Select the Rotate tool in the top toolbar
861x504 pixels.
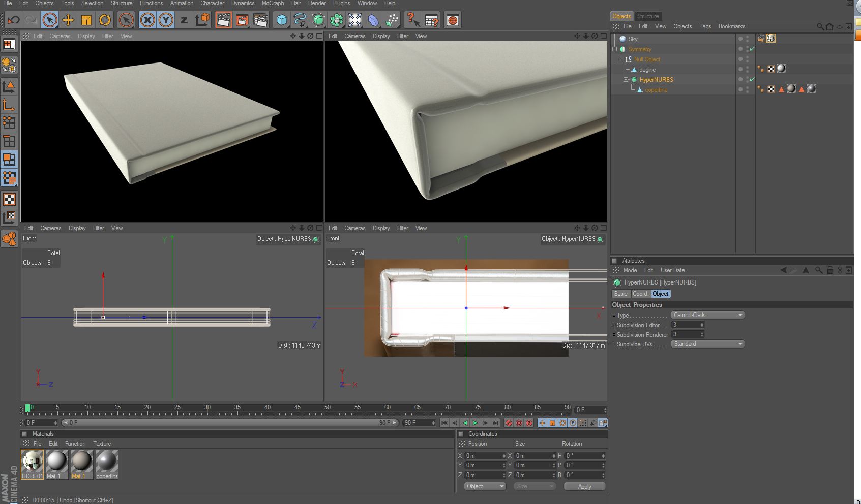(105, 20)
